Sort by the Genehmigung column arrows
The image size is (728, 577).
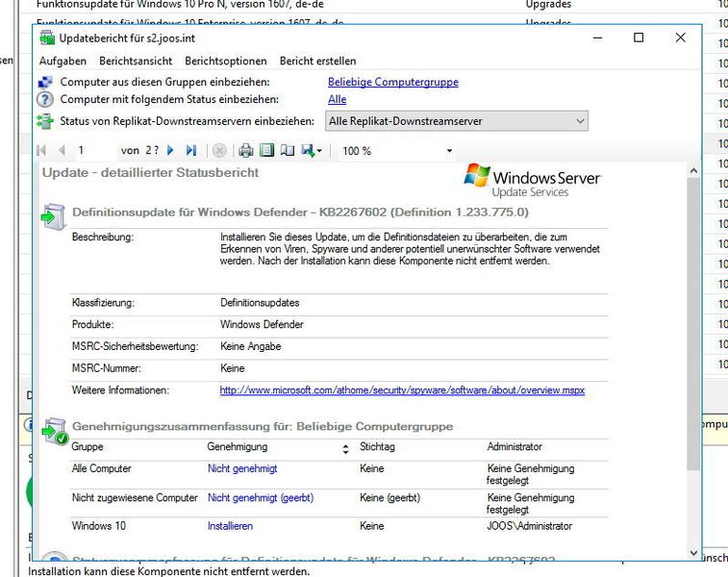(345, 449)
